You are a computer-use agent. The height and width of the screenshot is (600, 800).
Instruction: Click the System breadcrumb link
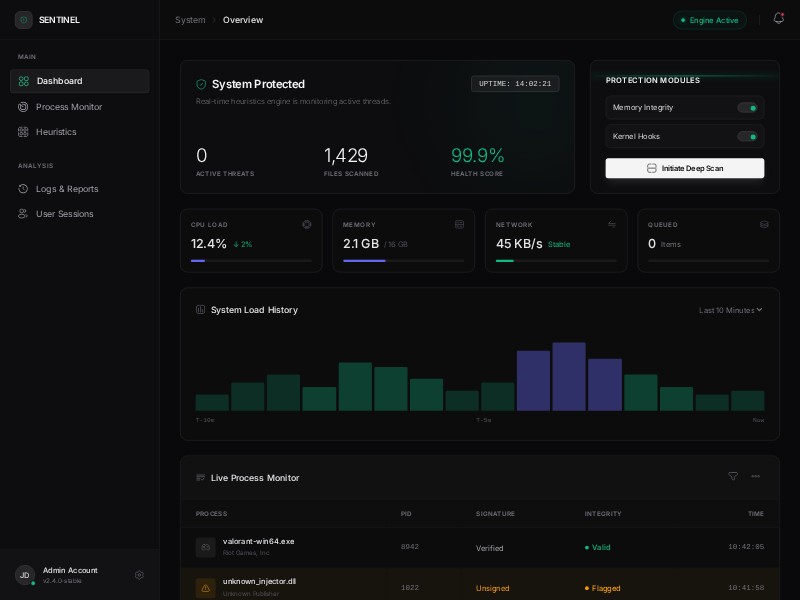click(x=190, y=20)
